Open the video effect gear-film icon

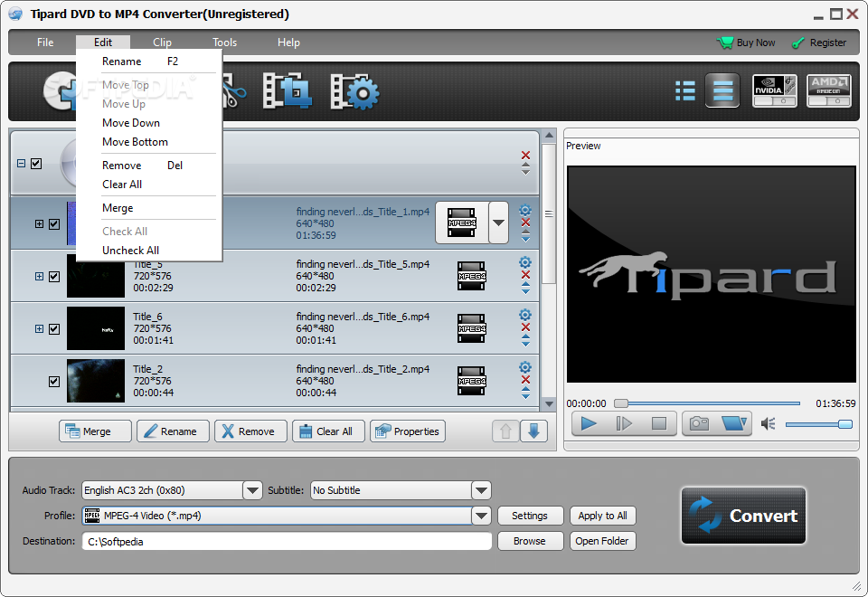[x=354, y=91]
